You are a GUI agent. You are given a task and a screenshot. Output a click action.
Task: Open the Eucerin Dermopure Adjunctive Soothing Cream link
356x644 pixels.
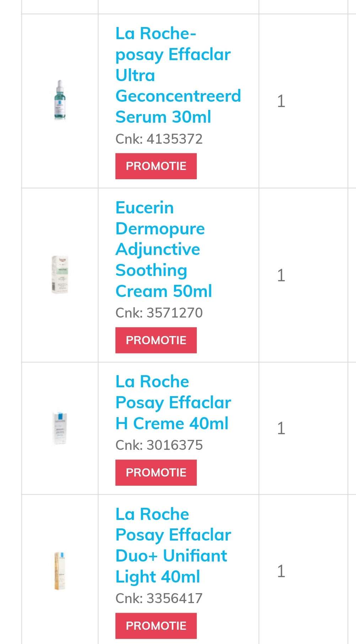[x=163, y=249]
